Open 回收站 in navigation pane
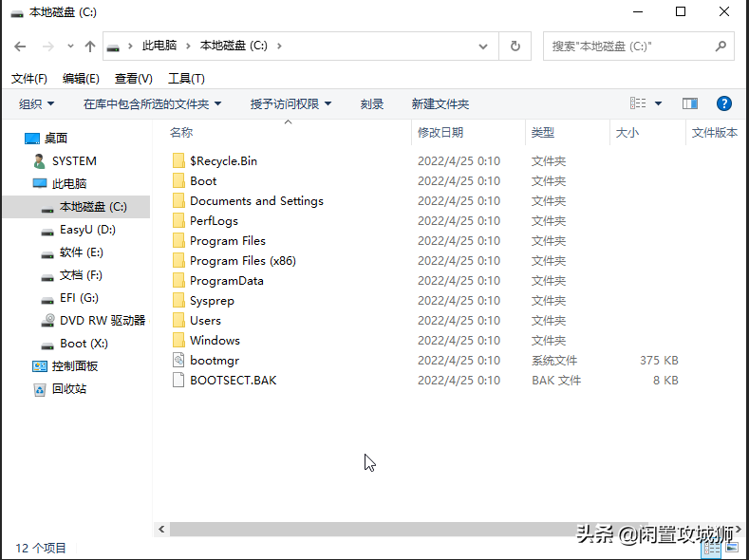 point(68,389)
